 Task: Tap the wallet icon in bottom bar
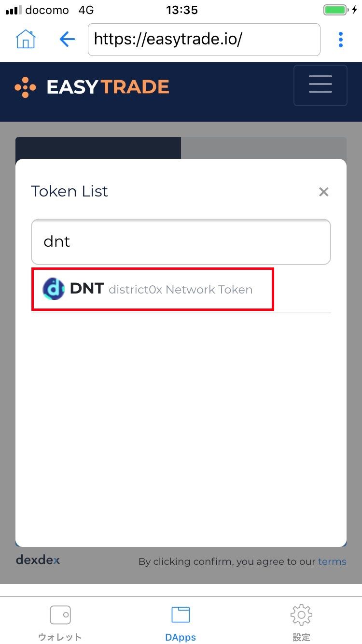[x=60, y=615]
